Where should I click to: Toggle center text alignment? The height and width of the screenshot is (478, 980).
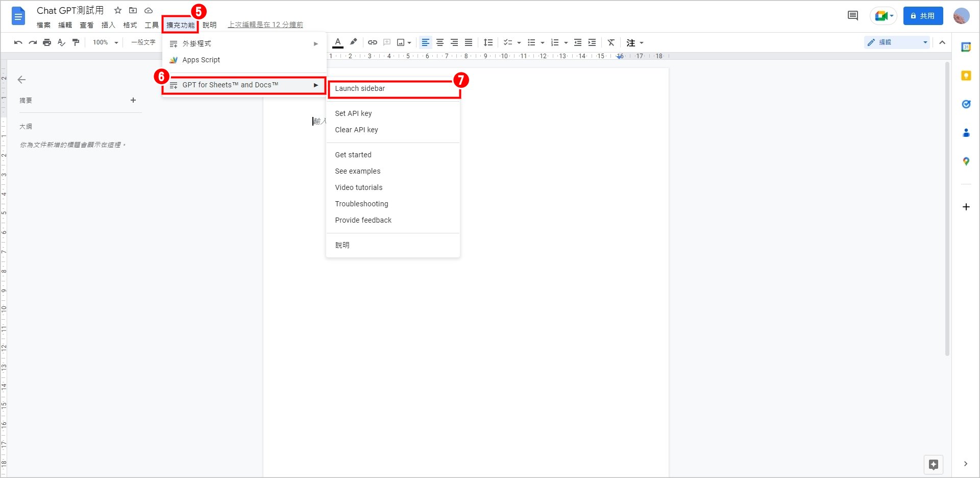pos(440,42)
